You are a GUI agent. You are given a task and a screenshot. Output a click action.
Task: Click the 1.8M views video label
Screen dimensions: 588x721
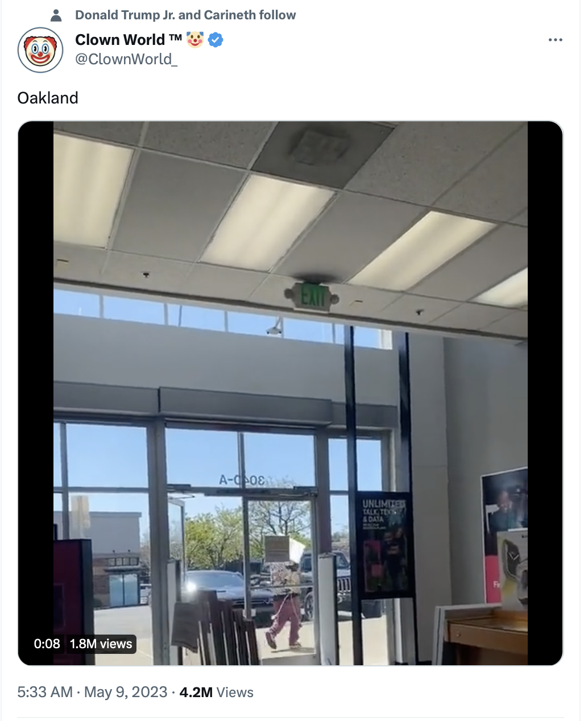coord(101,644)
